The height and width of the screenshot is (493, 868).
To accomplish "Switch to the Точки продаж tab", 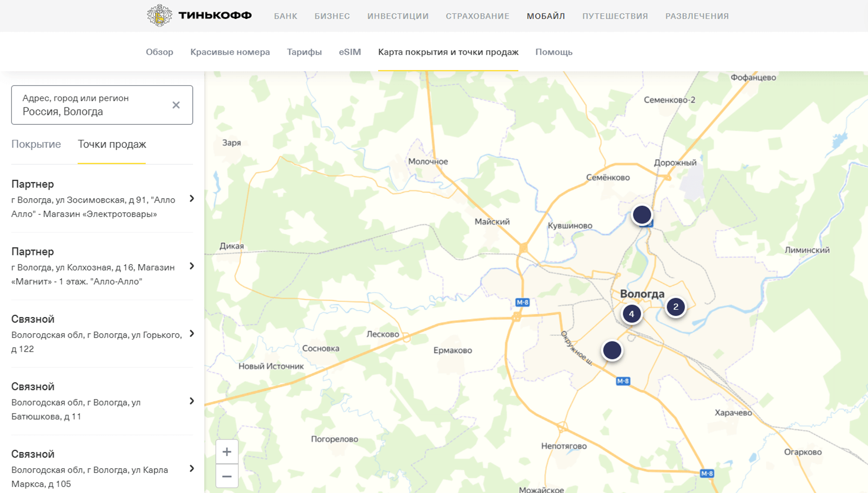I will 112,144.
